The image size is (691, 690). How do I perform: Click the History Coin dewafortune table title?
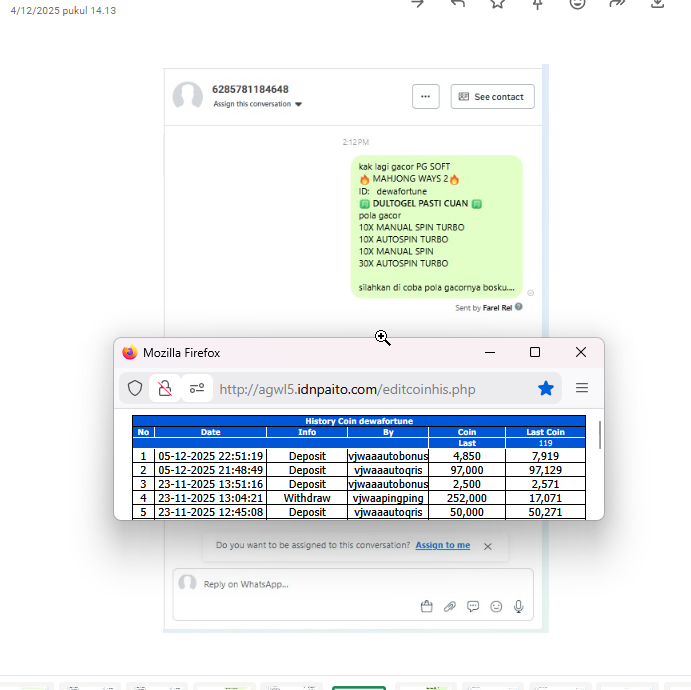point(359,421)
